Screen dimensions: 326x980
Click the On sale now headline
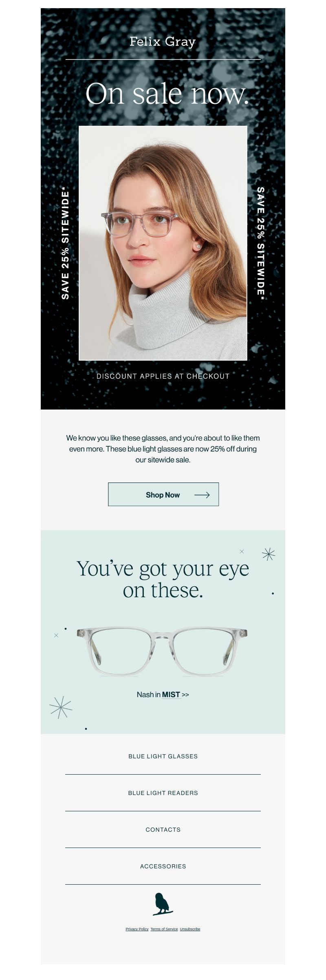point(167,94)
